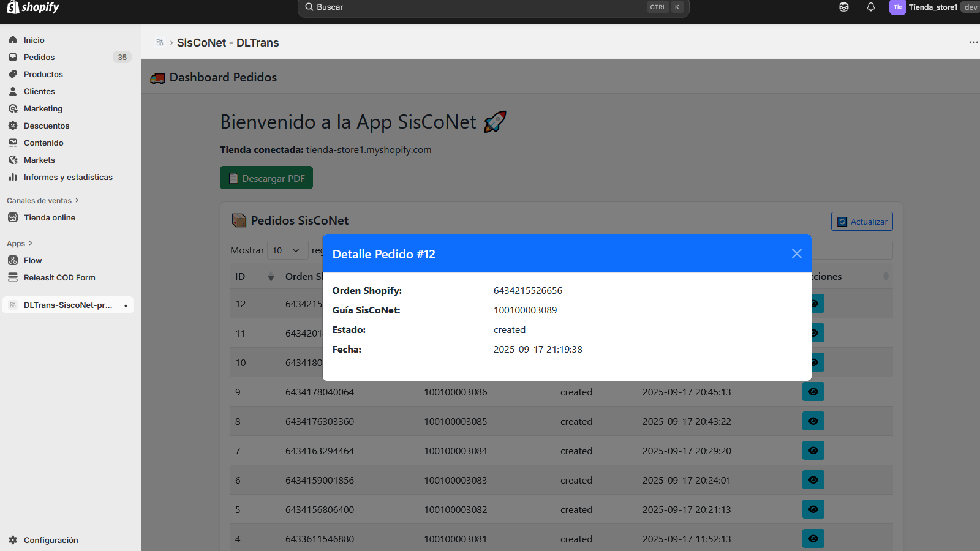
Task: Click the Shopify logo in top bar
Action: coord(33,7)
